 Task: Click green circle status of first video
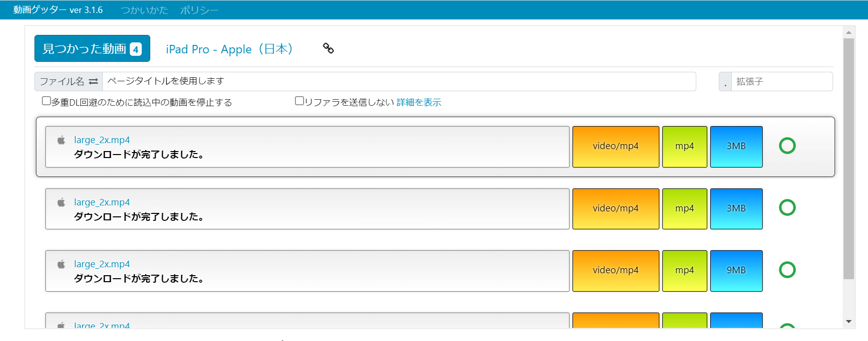pyautogui.click(x=787, y=146)
